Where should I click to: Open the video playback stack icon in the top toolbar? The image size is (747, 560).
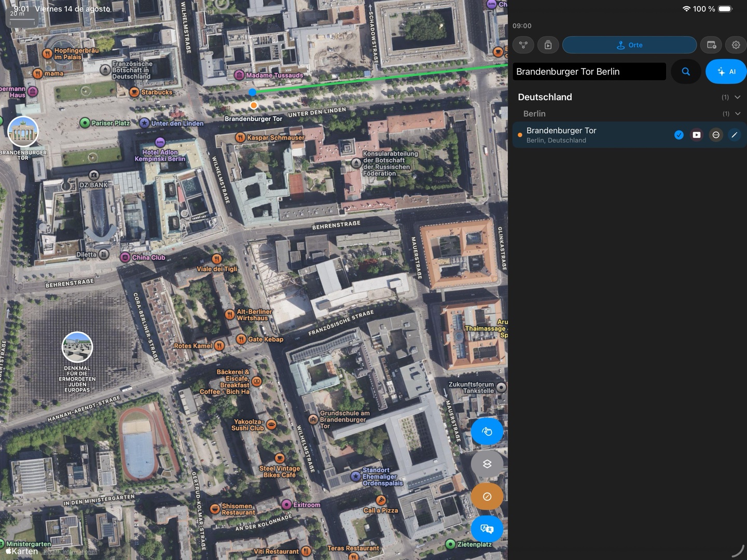(548, 45)
